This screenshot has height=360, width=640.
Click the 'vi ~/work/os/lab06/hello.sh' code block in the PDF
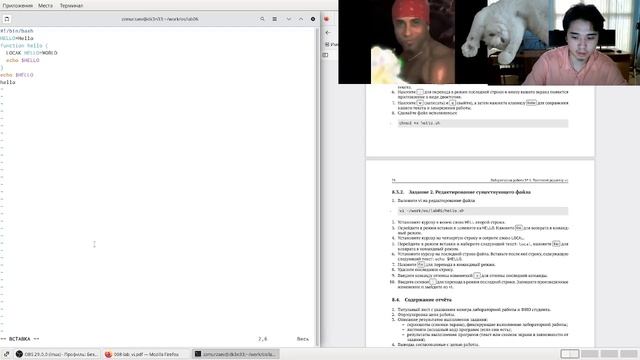click(483, 211)
